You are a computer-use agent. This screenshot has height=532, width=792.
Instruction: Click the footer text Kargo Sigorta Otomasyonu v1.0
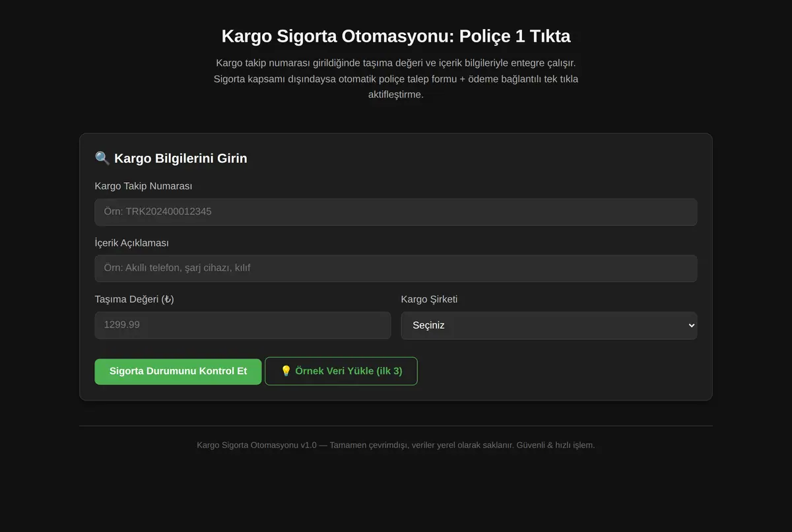tap(257, 446)
